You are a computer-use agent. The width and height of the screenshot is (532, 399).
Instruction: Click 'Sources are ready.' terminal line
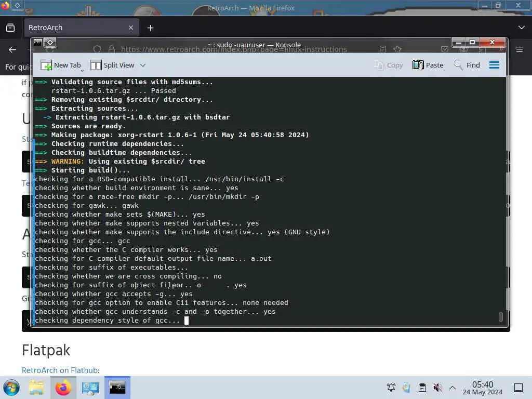point(80,126)
